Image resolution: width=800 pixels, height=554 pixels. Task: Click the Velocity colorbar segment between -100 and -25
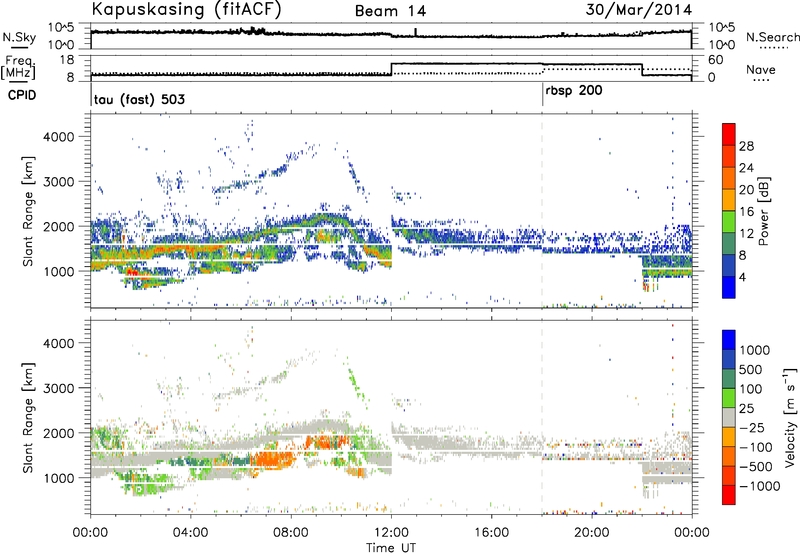click(729, 437)
